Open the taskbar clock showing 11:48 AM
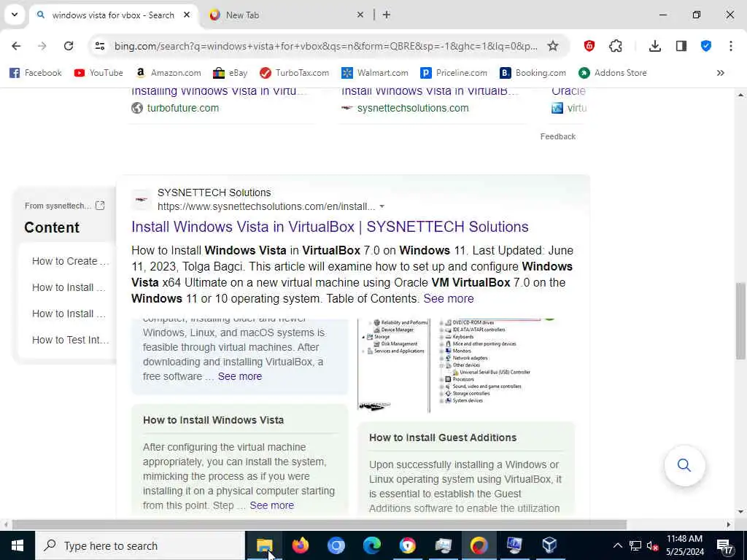Image resolution: width=747 pixels, height=560 pixels. 684,545
